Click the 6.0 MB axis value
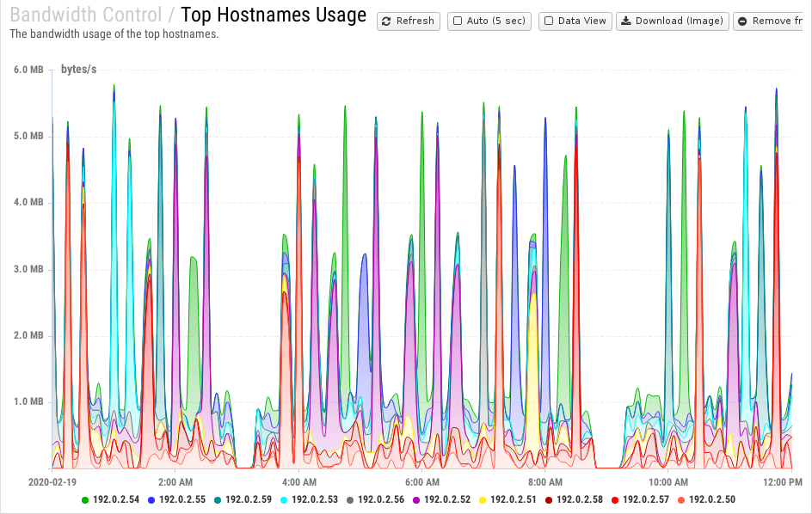812x514 pixels. click(28, 70)
